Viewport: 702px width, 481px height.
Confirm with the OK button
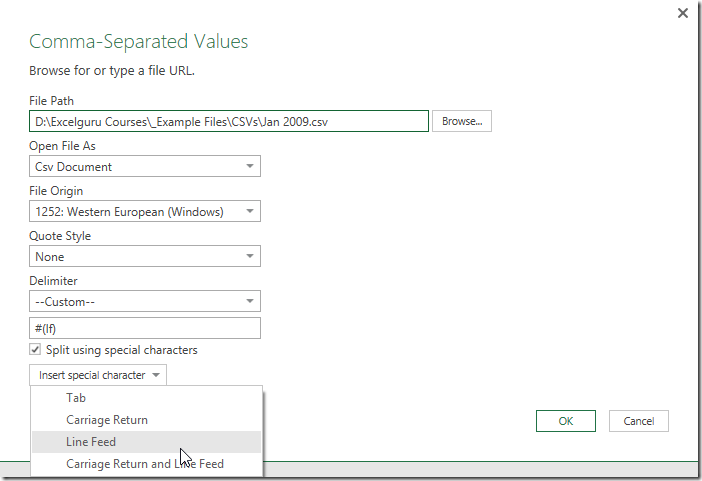tap(566, 421)
